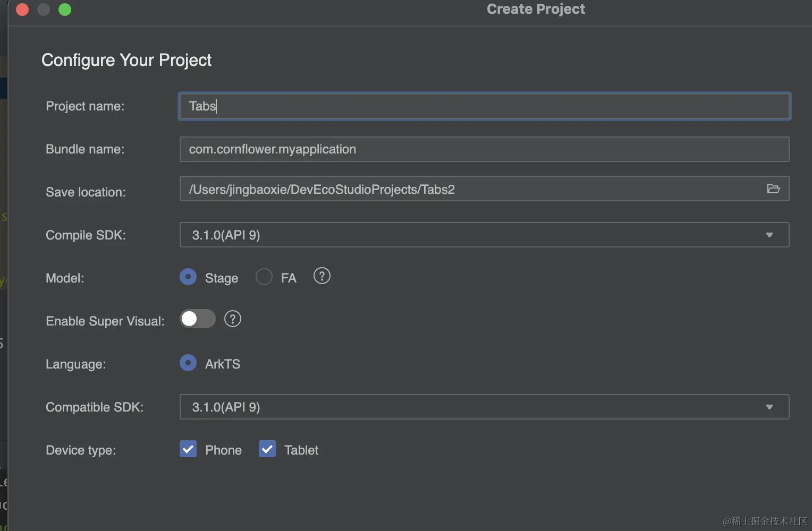Open Enable Super Visual help tooltip icon
This screenshot has height=531, width=812.
pos(232,319)
